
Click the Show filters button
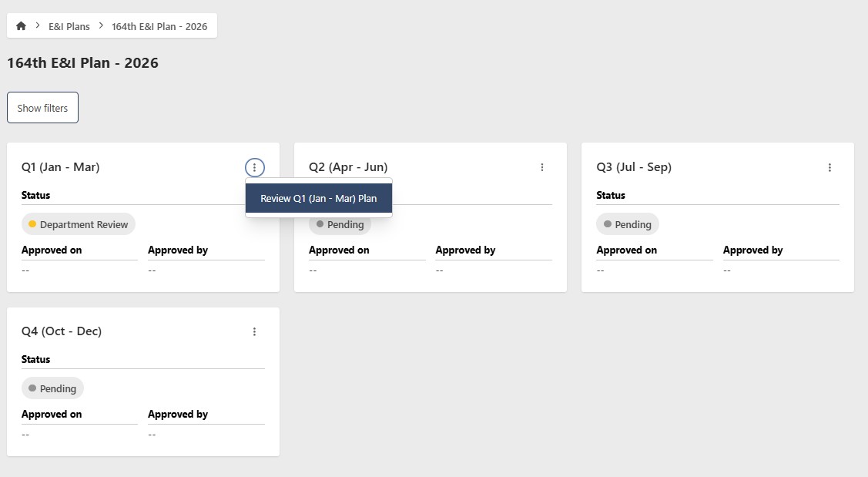point(42,108)
